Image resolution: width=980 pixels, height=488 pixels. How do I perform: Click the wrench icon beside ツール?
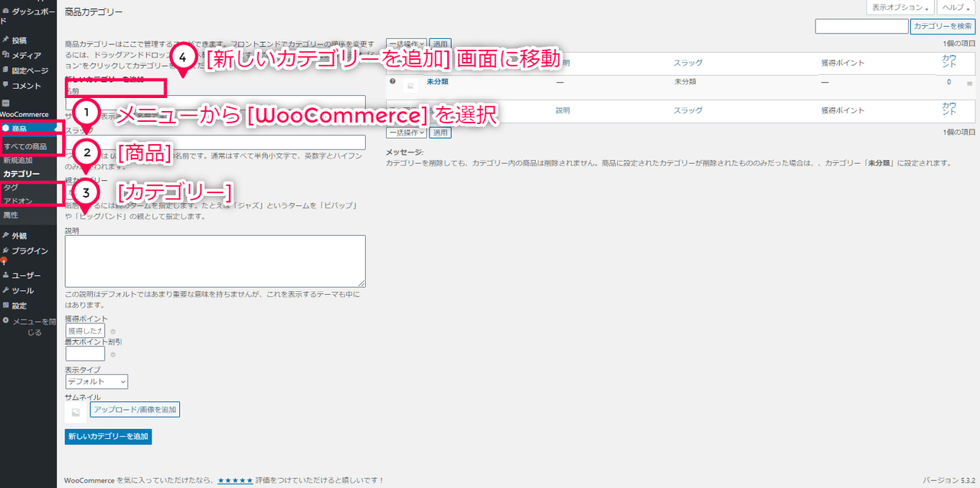coord(6,290)
